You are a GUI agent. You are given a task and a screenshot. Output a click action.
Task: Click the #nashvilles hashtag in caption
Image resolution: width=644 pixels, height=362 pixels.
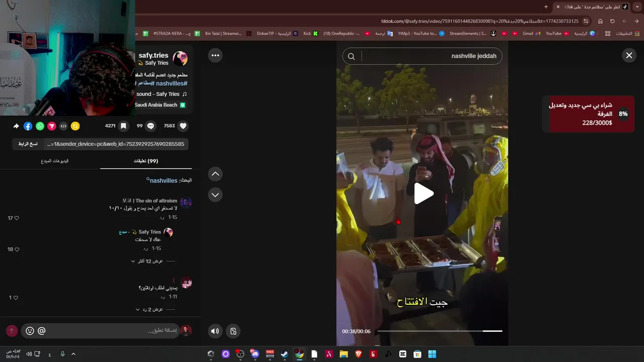(x=172, y=83)
